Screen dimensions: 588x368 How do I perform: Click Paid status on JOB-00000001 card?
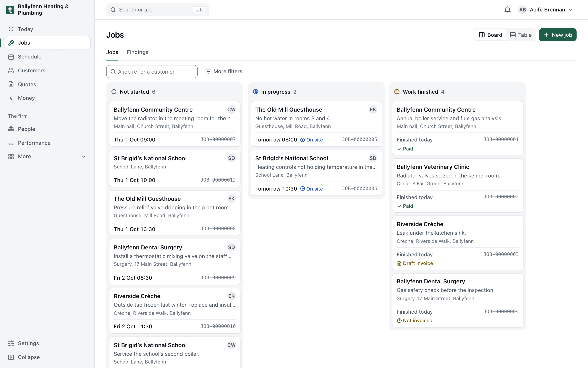(405, 149)
